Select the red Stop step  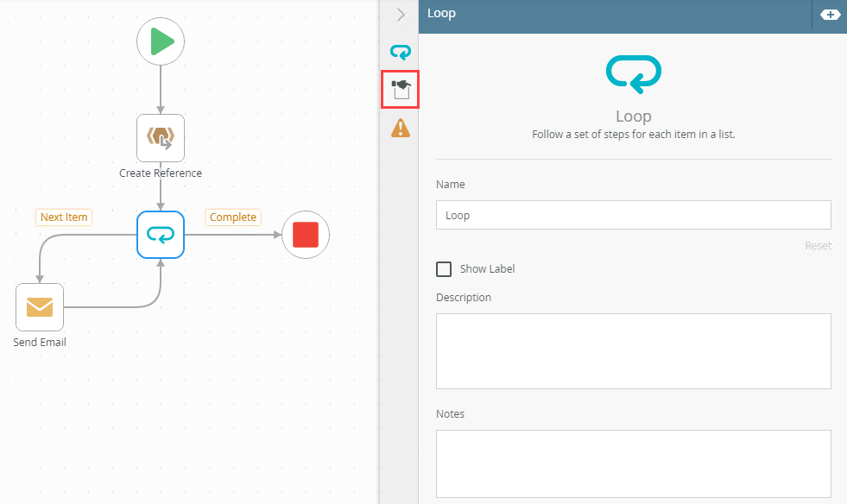pyautogui.click(x=306, y=235)
